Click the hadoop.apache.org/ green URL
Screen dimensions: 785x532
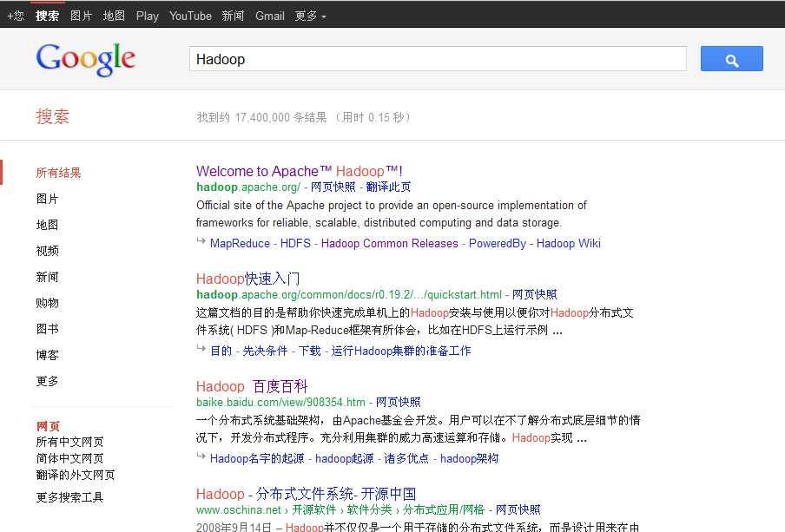pyautogui.click(x=247, y=187)
